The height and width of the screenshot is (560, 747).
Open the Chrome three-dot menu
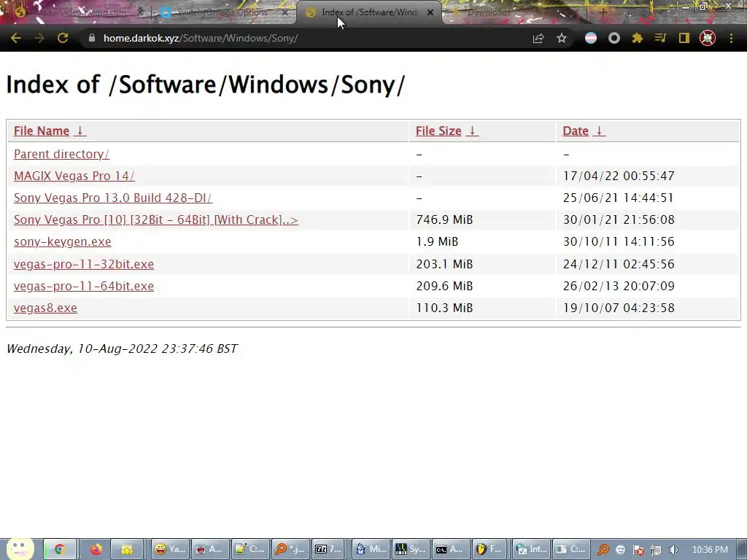tap(731, 38)
